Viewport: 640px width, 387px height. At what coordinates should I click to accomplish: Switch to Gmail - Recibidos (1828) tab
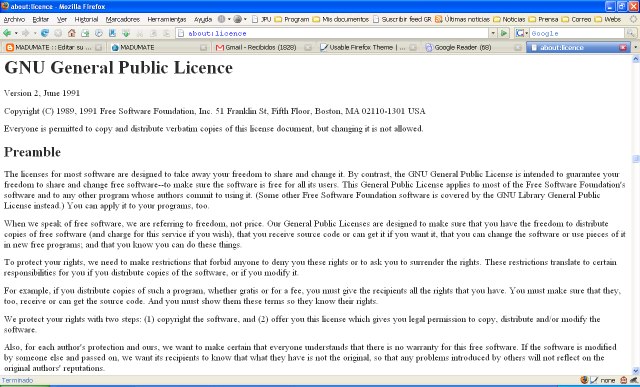point(263,48)
